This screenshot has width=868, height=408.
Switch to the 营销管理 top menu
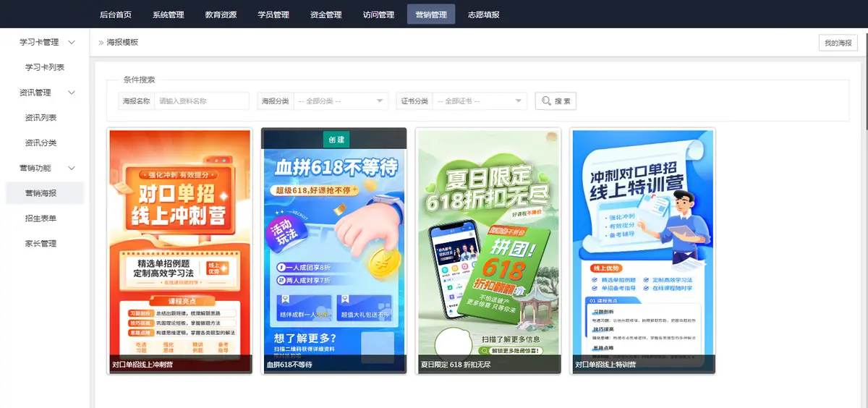pos(431,14)
